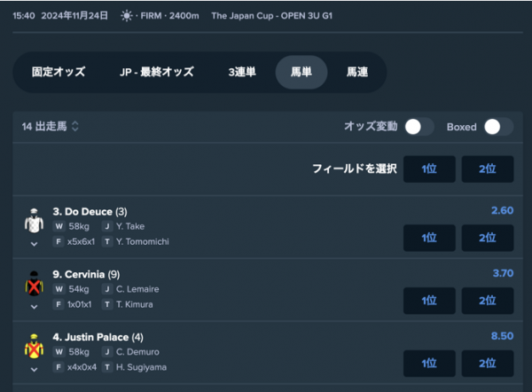
Task: Expand Cervinia's details chevron
Action: (x=34, y=307)
